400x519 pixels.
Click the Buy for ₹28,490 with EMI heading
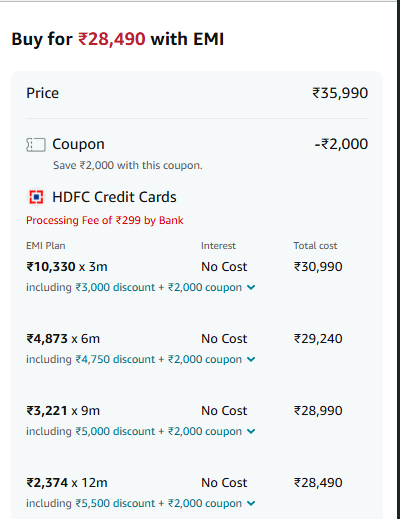118,39
